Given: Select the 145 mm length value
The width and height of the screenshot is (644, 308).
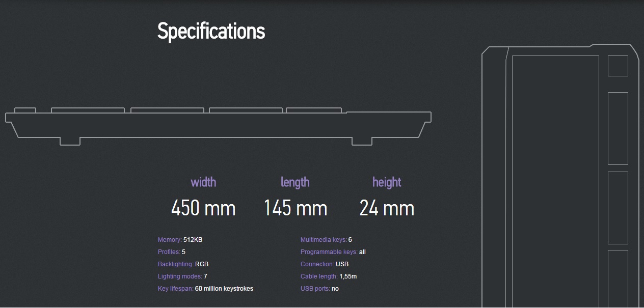Looking at the screenshot, I should pyautogui.click(x=295, y=208).
